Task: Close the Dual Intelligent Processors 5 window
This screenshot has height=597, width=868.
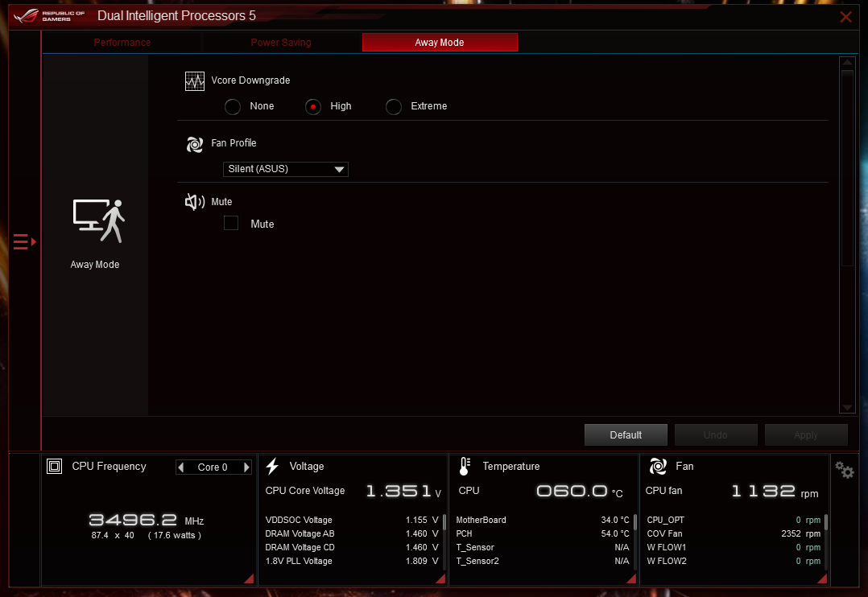Action: pos(845,17)
